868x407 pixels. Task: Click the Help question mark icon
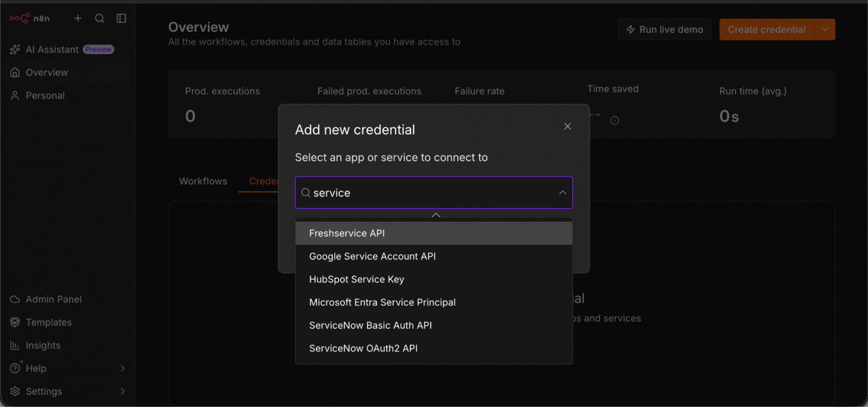point(15,368)
